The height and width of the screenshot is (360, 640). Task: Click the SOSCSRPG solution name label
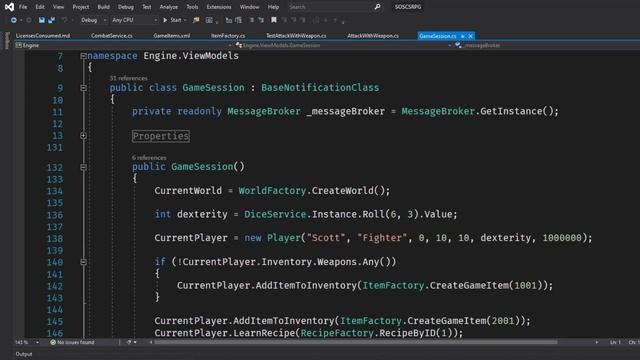point(408,7)
